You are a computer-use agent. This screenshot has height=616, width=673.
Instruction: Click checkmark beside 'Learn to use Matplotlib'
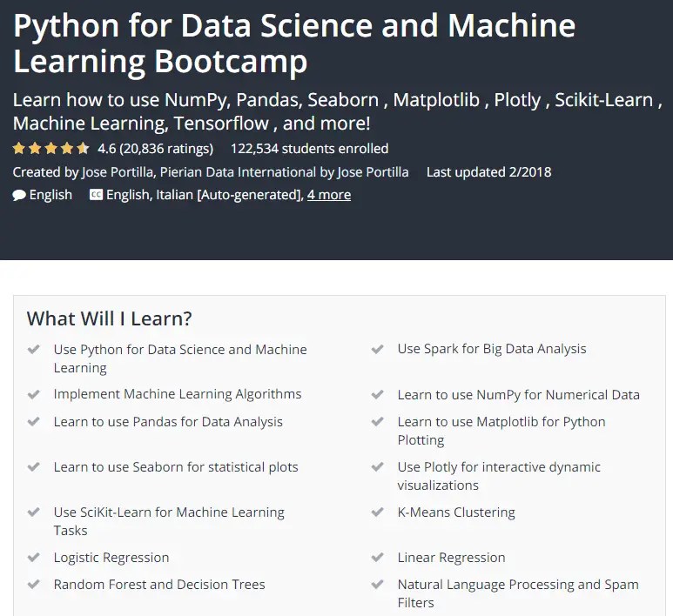click(x=377, y=422)
